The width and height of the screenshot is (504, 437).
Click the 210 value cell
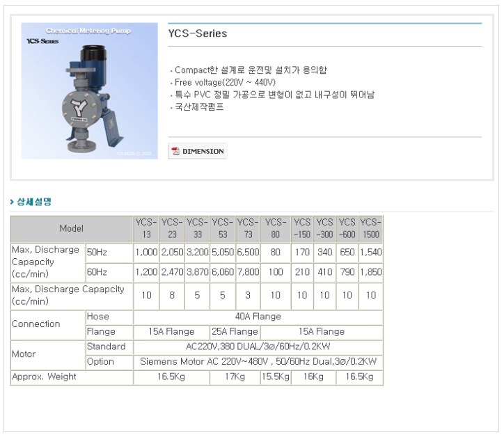coord(302,273)
